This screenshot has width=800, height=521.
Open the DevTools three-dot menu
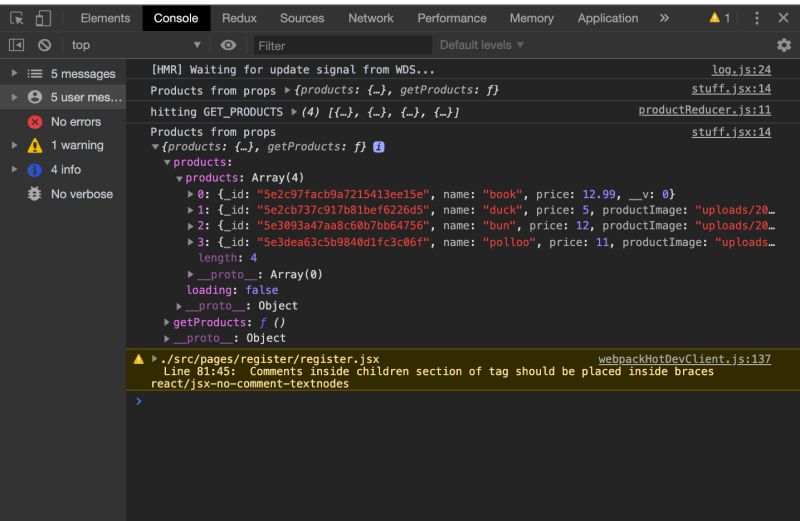click(757, 18)
